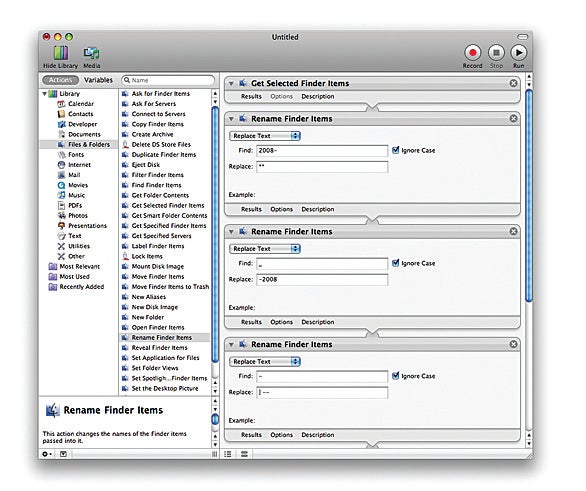This screenshot has height=491, width=586.
Task: Toggle Ignore Case in second Rename action
Action: click(395, 263)
